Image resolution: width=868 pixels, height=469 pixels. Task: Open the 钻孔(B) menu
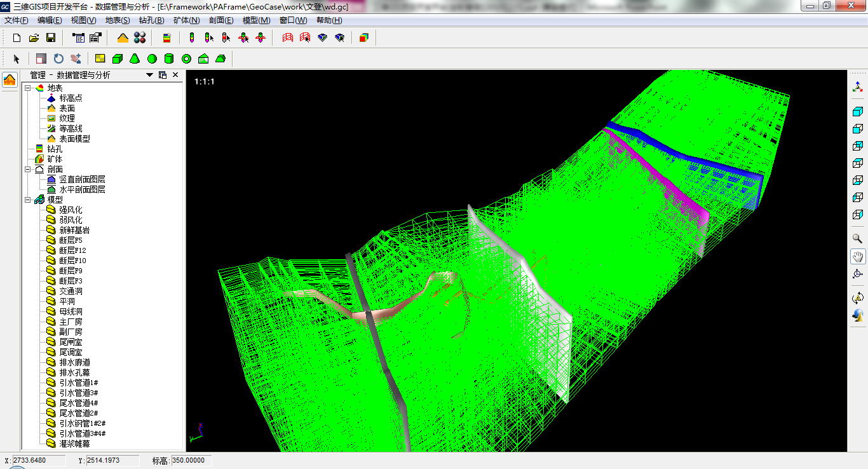[x=151, y=20]
